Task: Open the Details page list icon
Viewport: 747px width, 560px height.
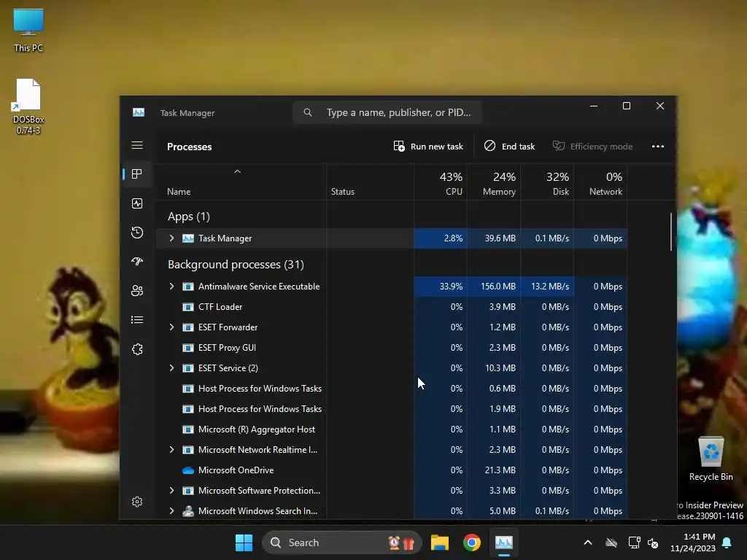Action: coord(137,320)
